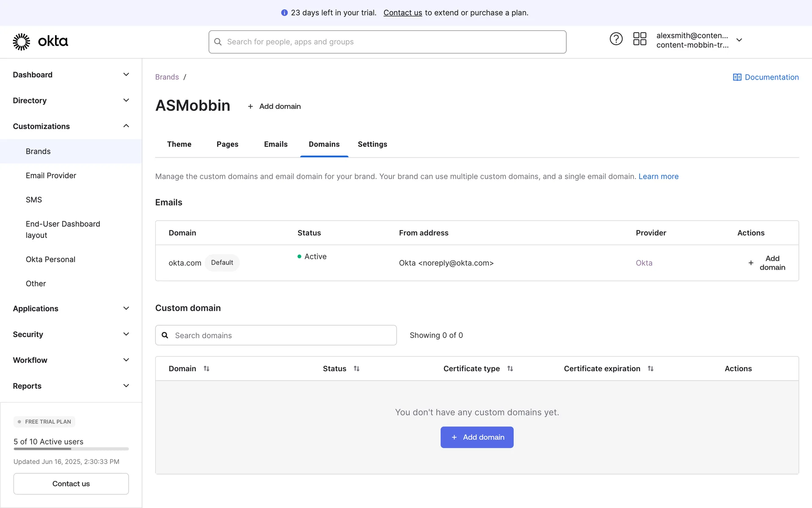Click the trial banner info icon
Viewport: 812px width, 508px height.
tap(284, 13)
